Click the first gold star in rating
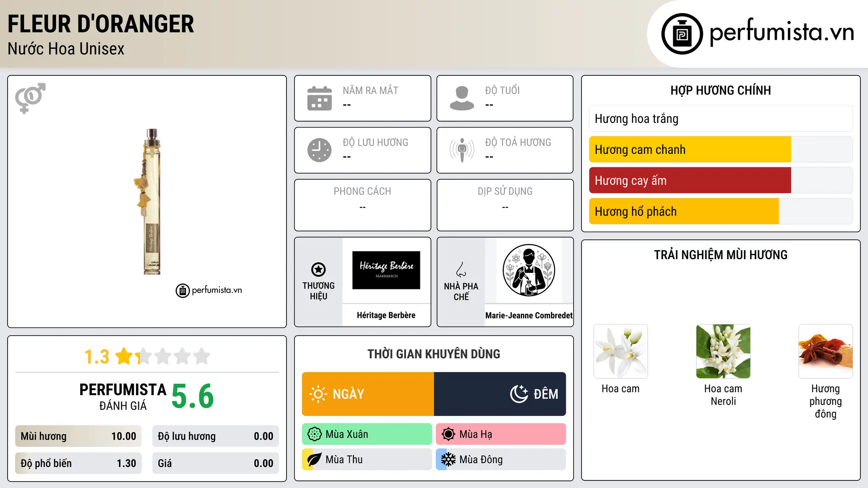The width and height of the screenshot is (868, 488). 124,356
